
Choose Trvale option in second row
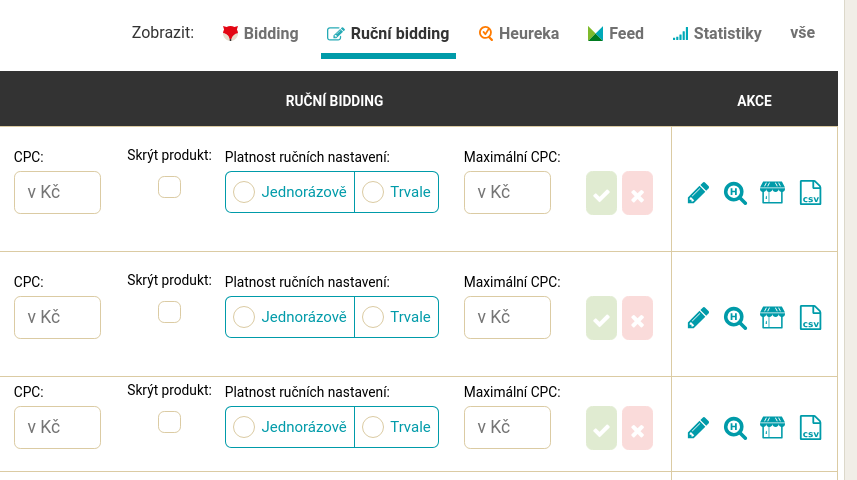[396, 317]
